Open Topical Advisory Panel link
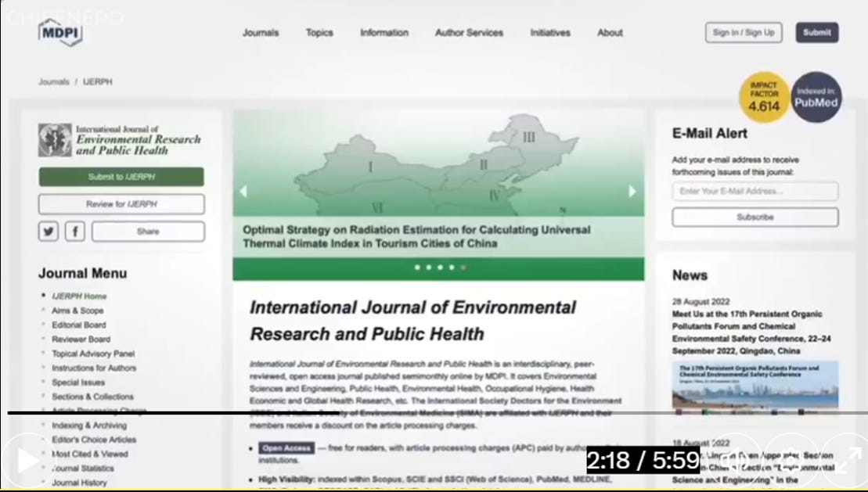The width and height of the screenshot is (868, 492). (x=93, y=354)
